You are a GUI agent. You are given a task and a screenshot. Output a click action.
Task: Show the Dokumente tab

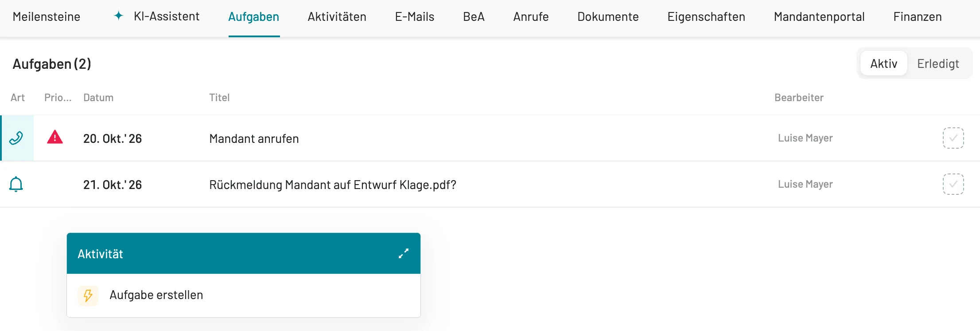point(608,17)
